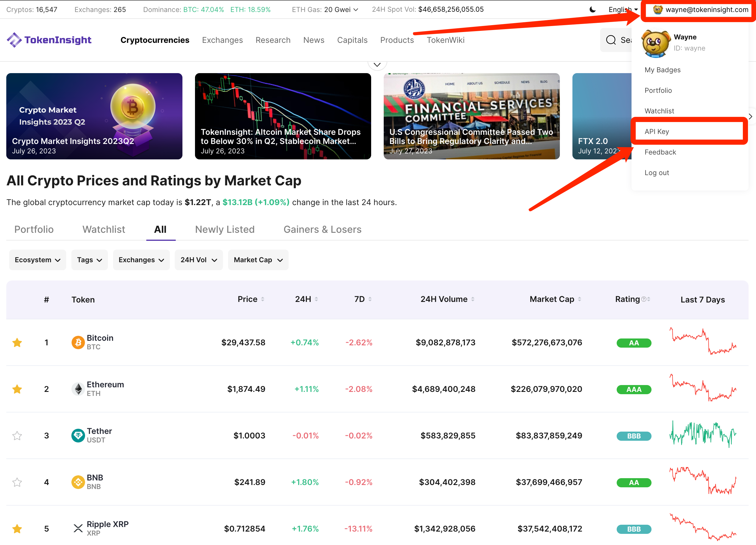Select API Key from user menu
Viewport: 756px width, 545px height.
click(657, 131)
